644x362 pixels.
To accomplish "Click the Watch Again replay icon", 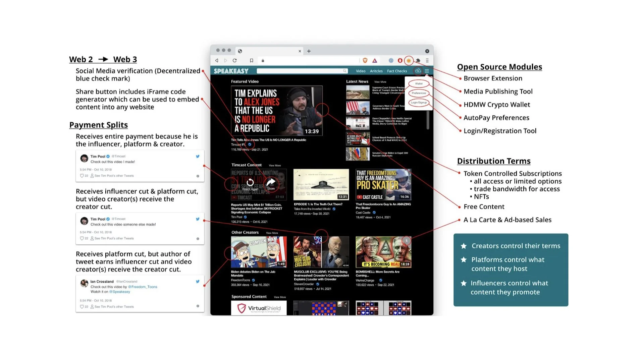I will [x=250, y=183].
